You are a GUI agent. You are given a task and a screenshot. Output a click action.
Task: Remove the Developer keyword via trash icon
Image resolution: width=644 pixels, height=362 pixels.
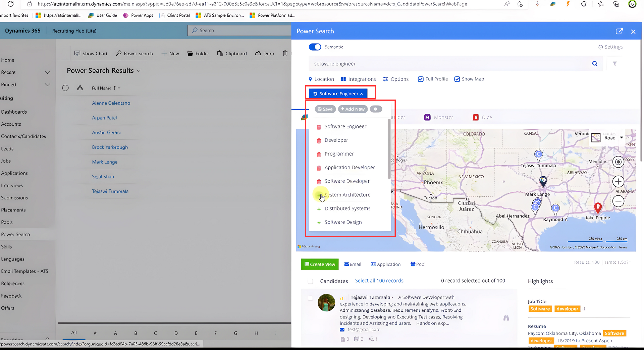[x=319, y=141]
